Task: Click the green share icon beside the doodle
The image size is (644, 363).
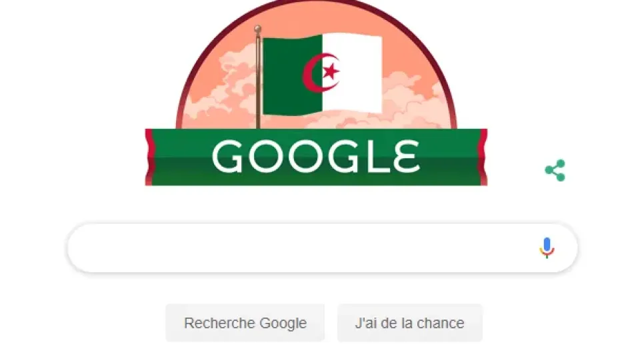Action: pos(555,170)
